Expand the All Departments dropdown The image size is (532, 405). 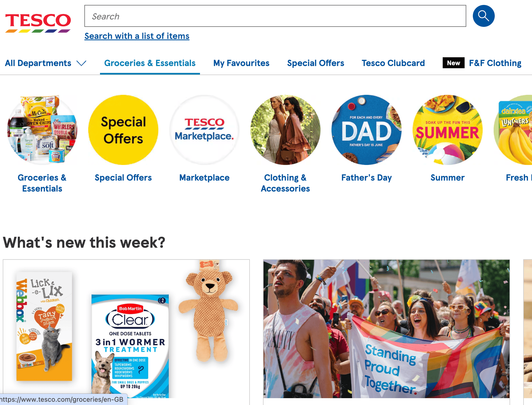(x=45, y=63)
